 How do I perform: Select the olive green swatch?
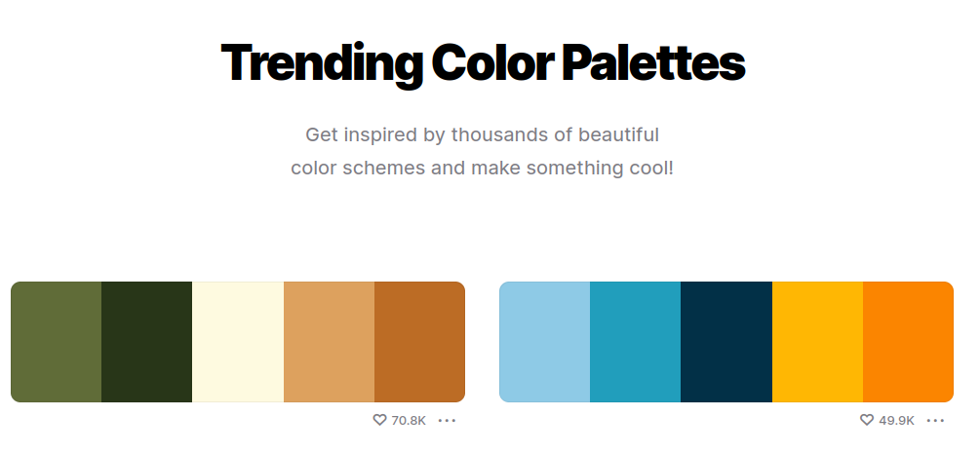coord(57,342)
